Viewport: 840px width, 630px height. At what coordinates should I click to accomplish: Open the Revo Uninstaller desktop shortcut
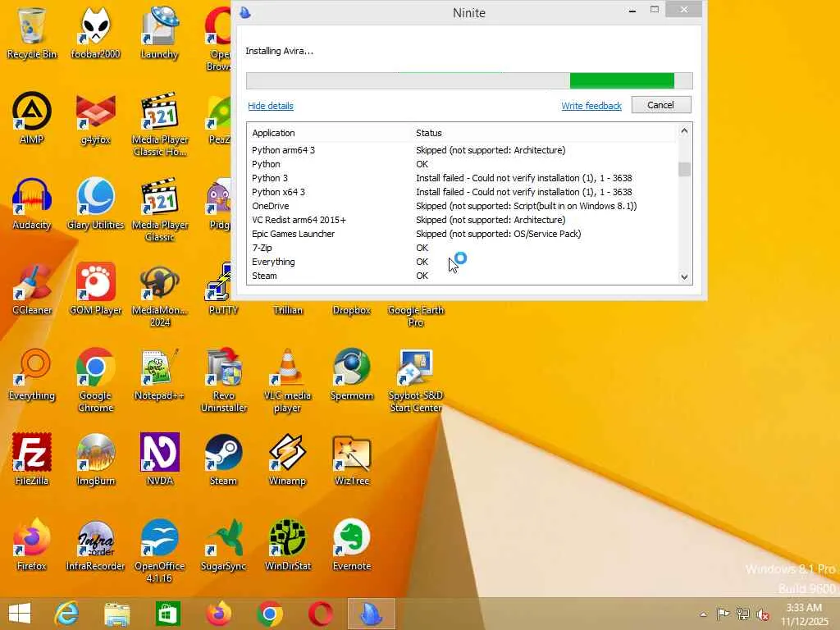coord(223,381)
